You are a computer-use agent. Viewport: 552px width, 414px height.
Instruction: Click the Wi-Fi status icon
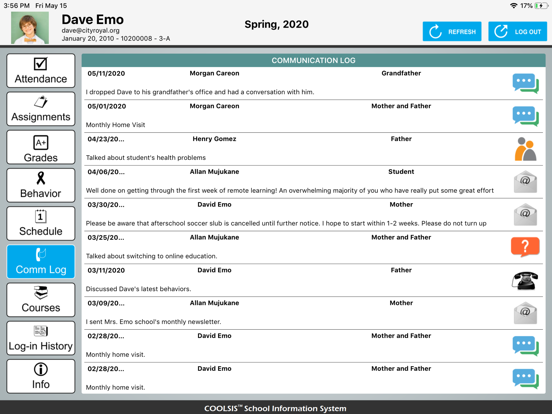click(514, 6)
